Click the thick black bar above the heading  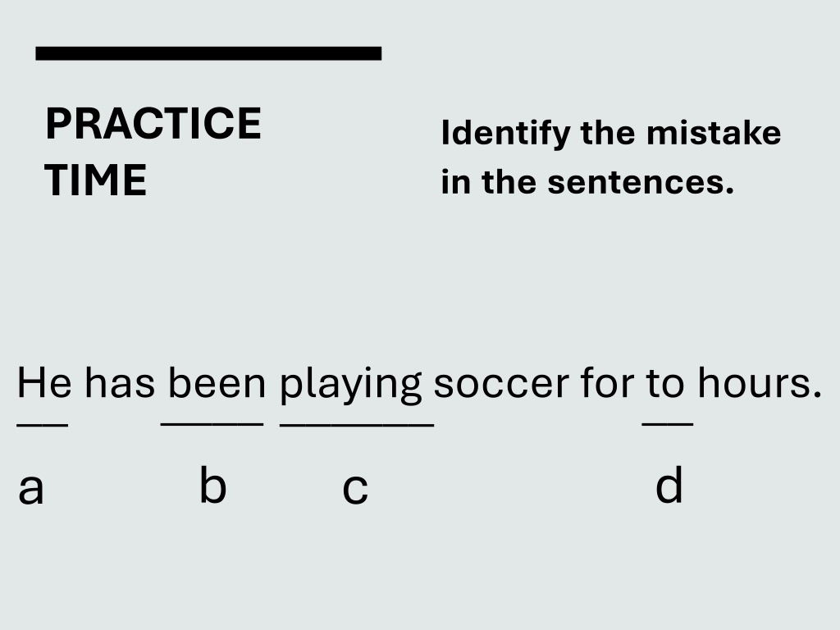[208, 53]
